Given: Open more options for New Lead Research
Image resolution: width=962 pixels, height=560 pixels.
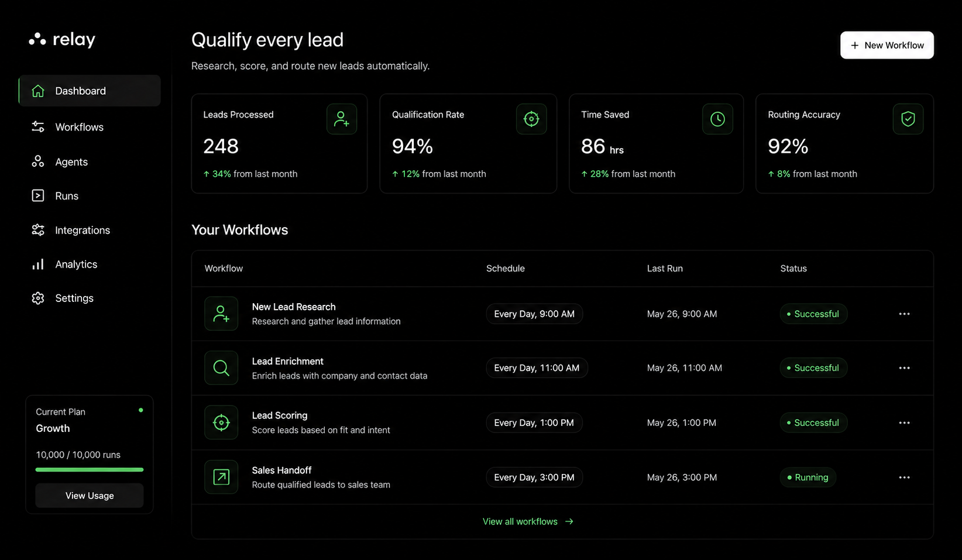Looking at the screenshot, I should click(904, 314).
